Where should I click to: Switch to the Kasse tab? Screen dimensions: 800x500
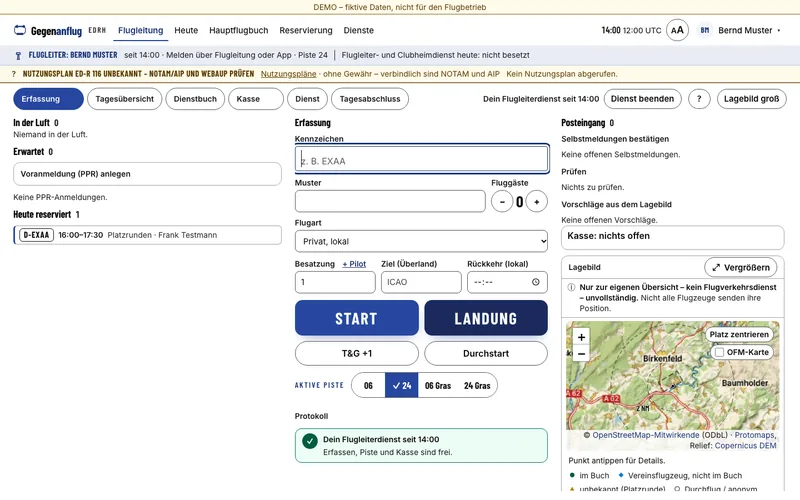tap(256, 99)
